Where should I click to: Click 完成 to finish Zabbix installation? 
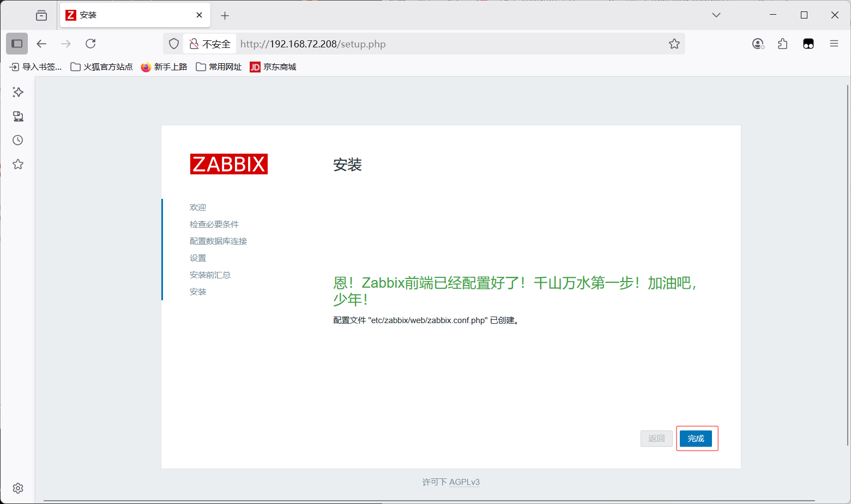tap(697, 438)
